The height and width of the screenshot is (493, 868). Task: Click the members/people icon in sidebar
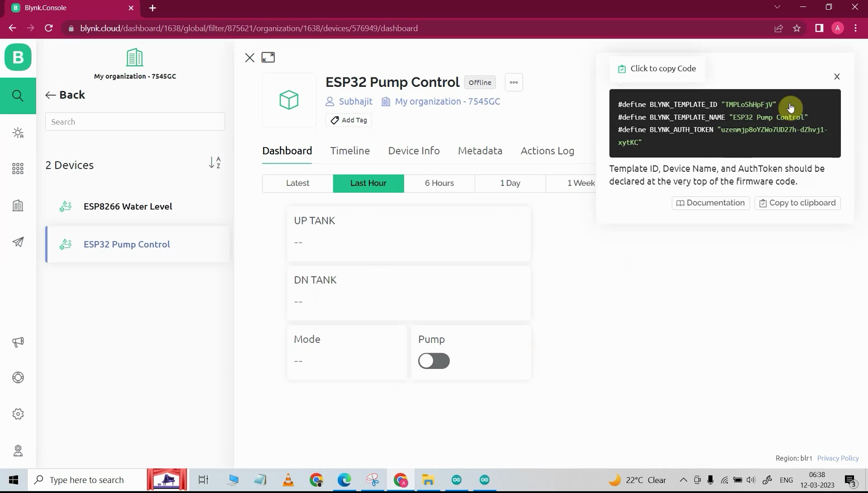[x=17, y=450]
